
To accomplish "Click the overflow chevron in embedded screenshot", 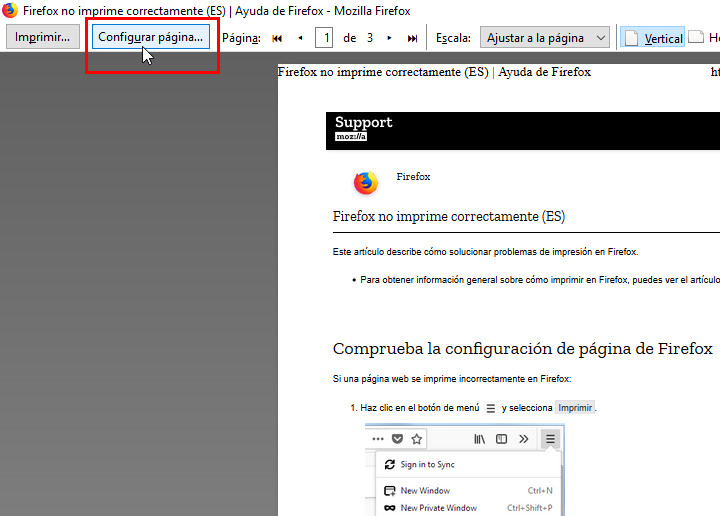I will coord(523,439).
